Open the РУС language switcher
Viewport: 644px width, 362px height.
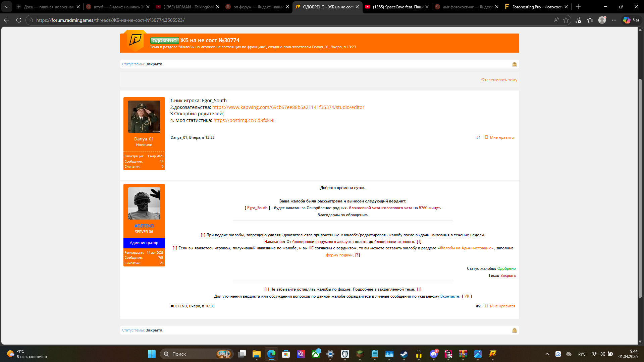[x=582, y=354]
